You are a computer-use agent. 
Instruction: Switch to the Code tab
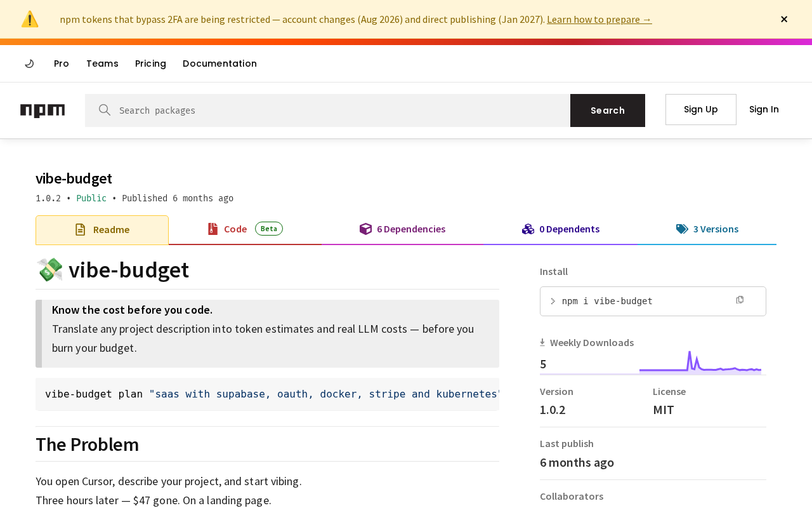click(x=245, y=229)
